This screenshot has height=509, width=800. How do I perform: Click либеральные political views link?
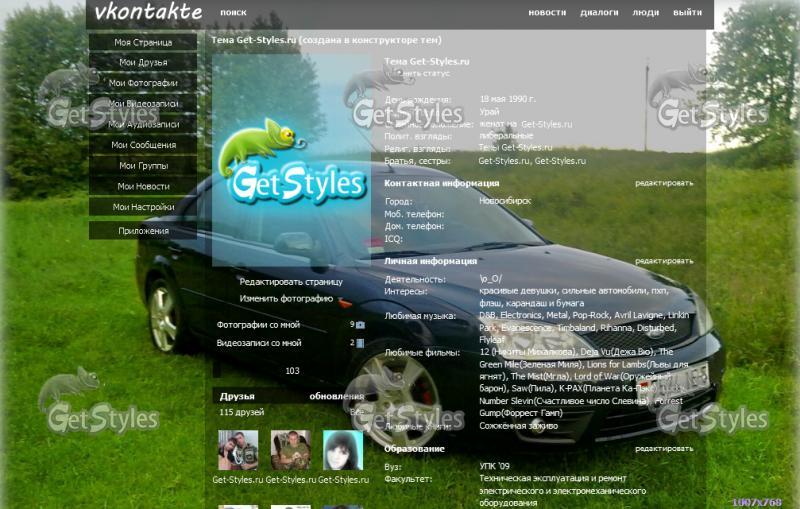506,136
